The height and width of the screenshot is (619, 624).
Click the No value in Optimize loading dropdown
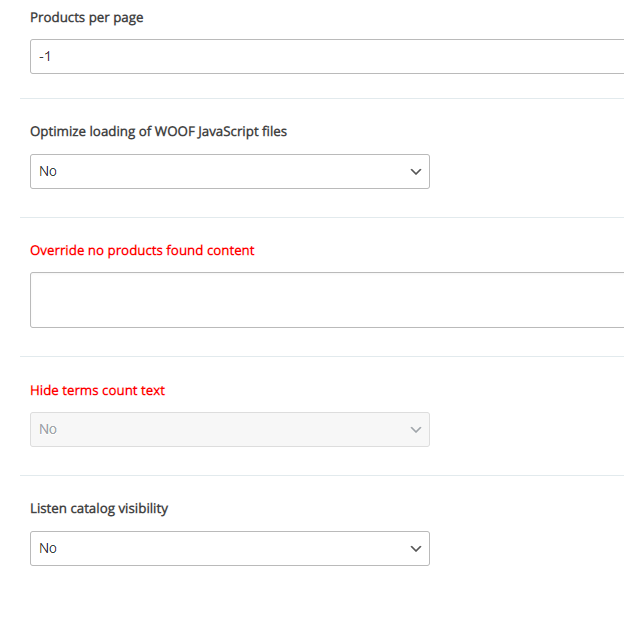pos(48,171)
